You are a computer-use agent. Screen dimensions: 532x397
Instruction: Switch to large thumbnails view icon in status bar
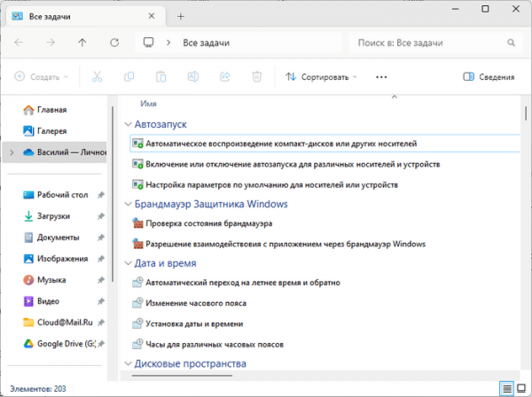tap(521, 388)
